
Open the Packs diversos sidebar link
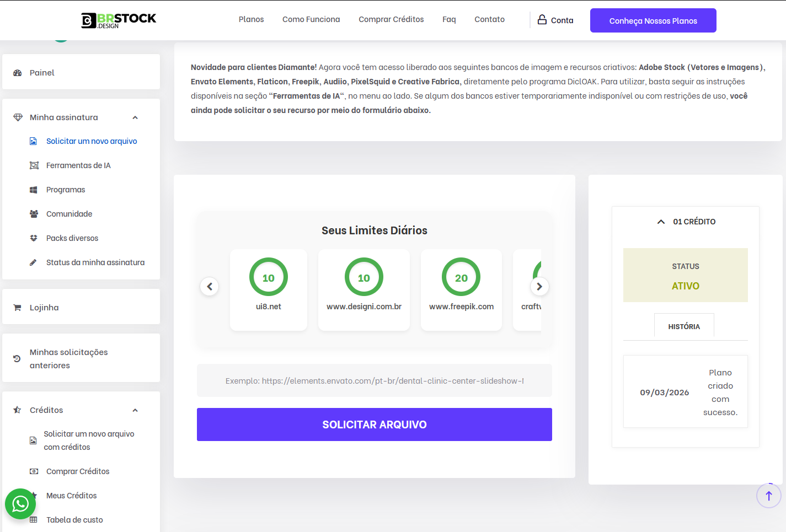72,238
